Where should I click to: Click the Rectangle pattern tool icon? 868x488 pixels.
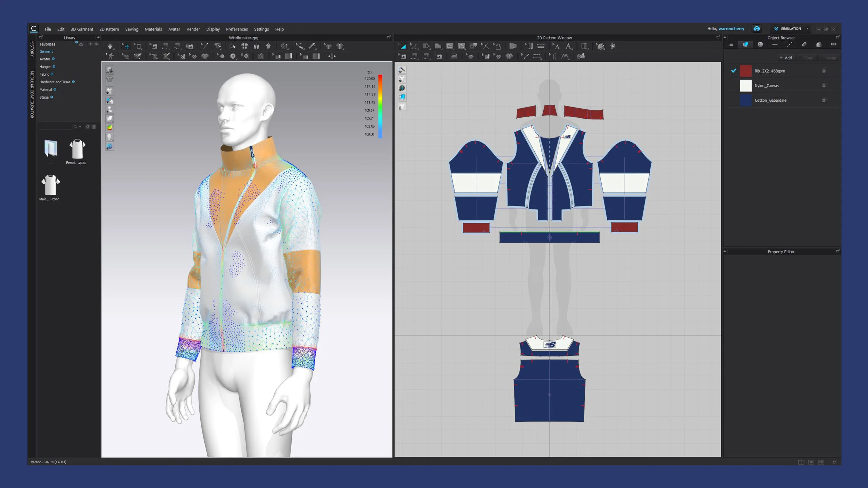[x=438, y=46]
